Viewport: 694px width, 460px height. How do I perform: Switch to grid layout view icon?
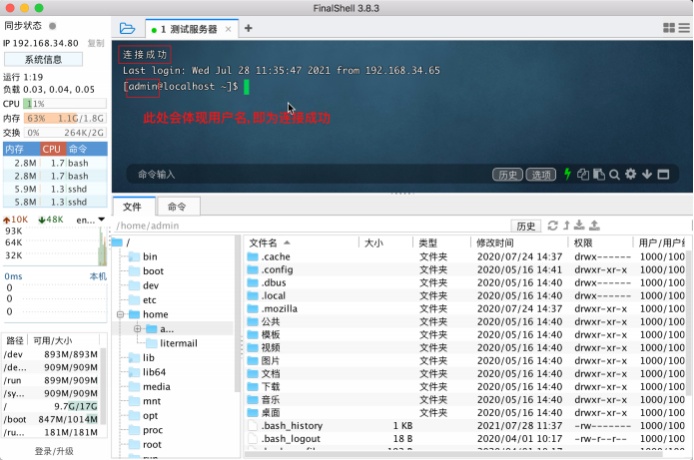[669, 28]
